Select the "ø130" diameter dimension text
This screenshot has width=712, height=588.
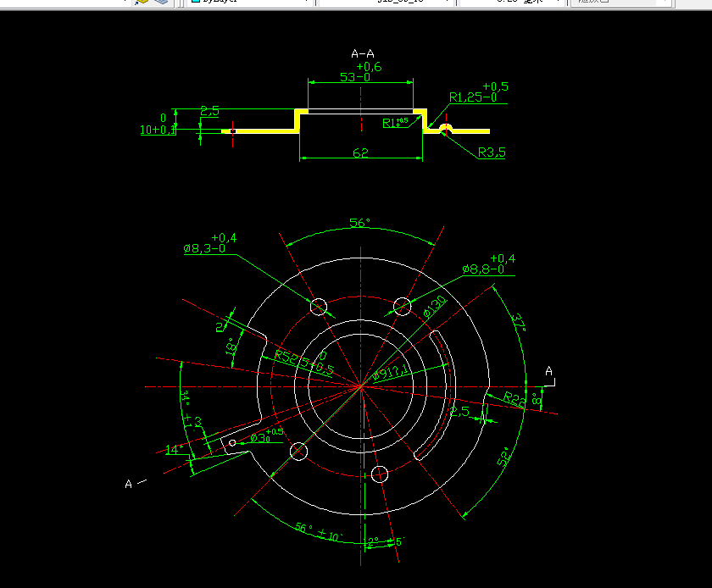pyautogui.click(x=435, y=306)
